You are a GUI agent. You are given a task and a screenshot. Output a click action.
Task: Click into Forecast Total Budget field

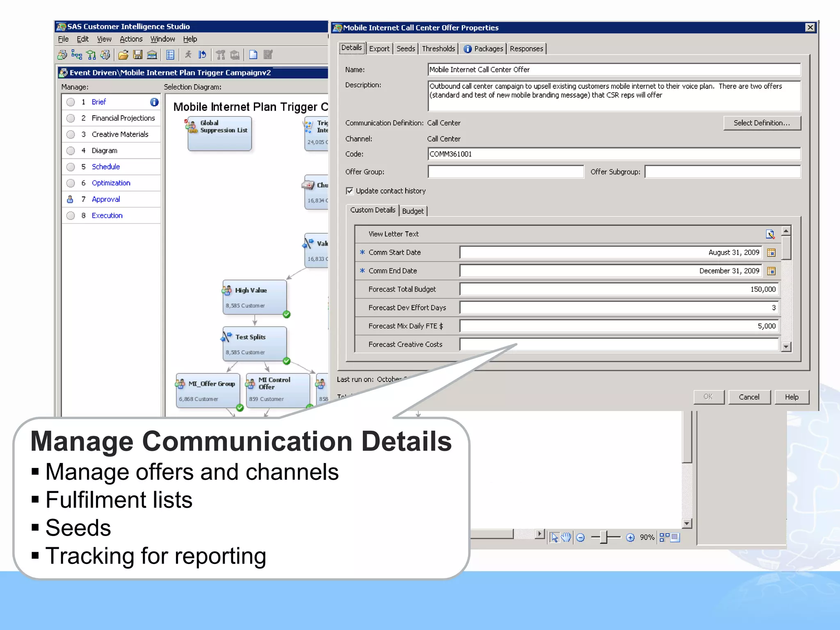coord(619,290)
